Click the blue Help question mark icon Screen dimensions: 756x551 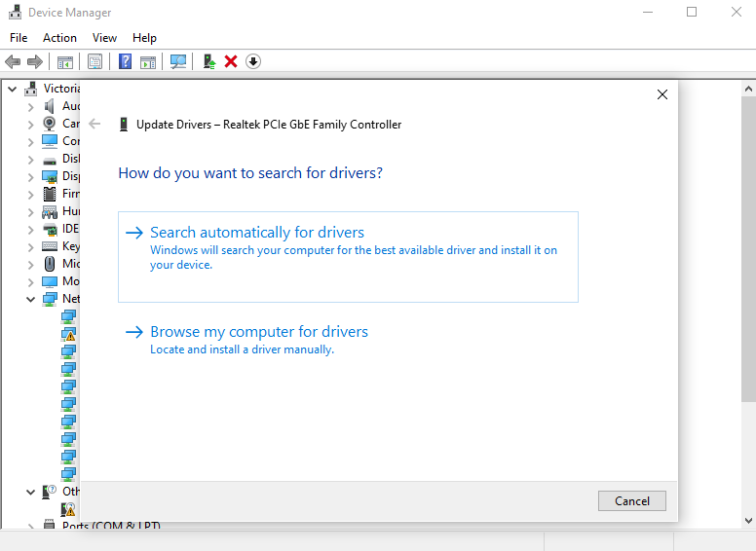[x=125, y=61]
